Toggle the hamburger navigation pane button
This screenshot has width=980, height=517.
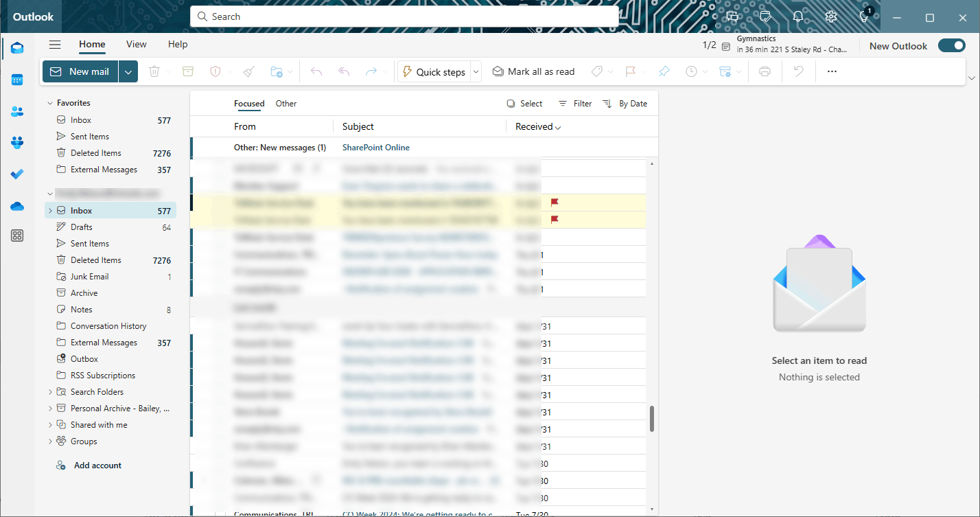tap(55, 45)
